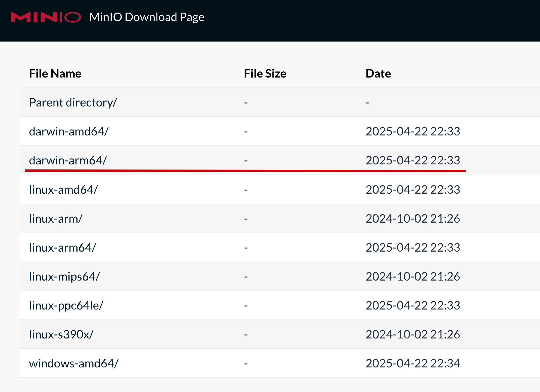540x392 pixels.
Task: Click the file size dash for linux-mips64
Action: click(246, 277)
